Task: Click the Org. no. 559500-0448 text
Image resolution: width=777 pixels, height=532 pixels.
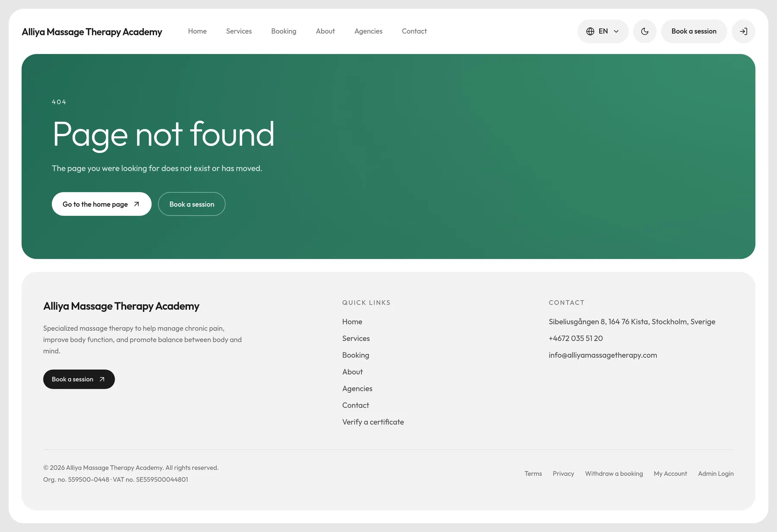Action: [x=76, y=479]
